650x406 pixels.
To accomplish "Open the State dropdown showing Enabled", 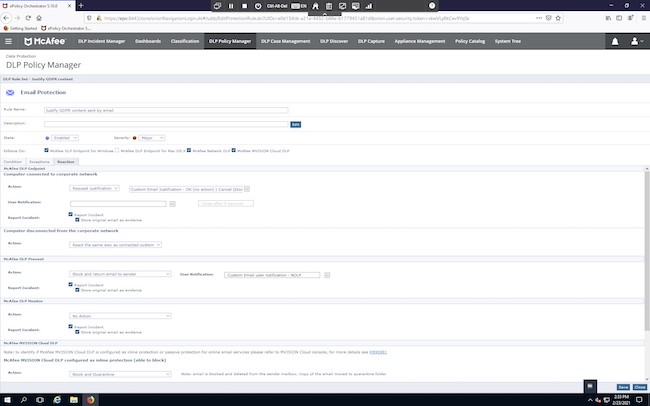I will point(65,138).
